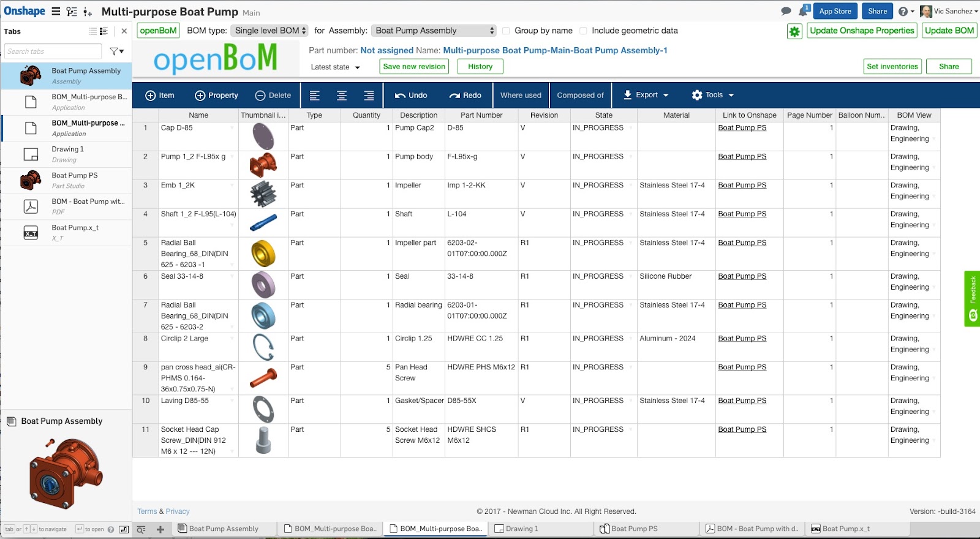Select the BOM - Boat Pump PDF entry
This screenshot has width=980, height=539.
(66, 206)
